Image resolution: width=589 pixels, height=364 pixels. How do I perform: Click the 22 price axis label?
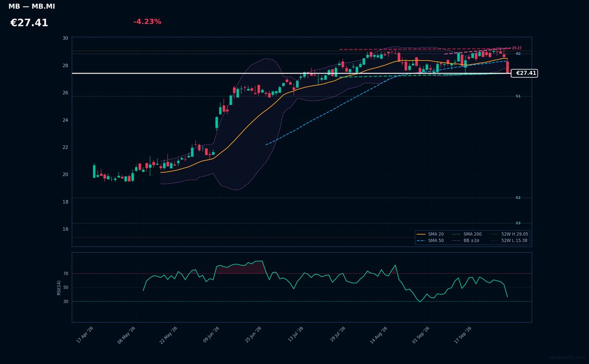pyautogui.click(x=65, y=147)
